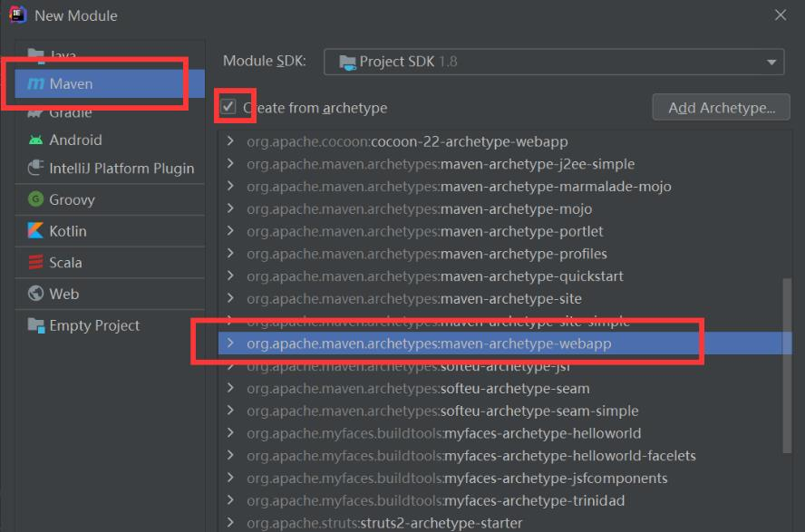Expand the myfaces-archetype-trinidad node

pyautogui.click(x=230, y=500)
